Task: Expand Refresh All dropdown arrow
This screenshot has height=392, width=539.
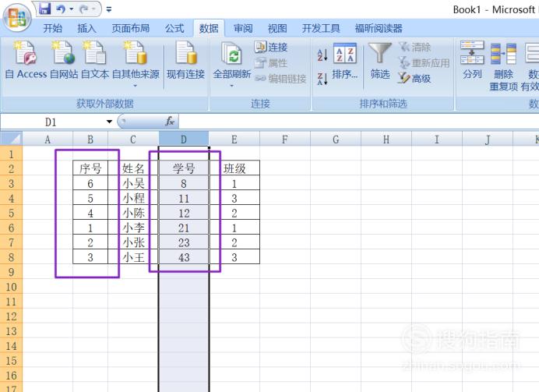Action: (231, 85)
